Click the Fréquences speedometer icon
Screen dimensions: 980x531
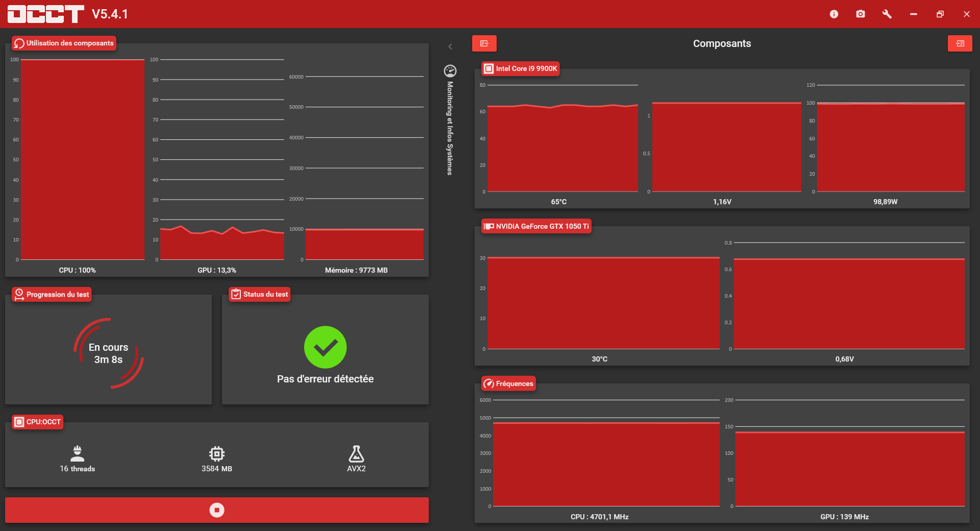[x=489, y=383]
